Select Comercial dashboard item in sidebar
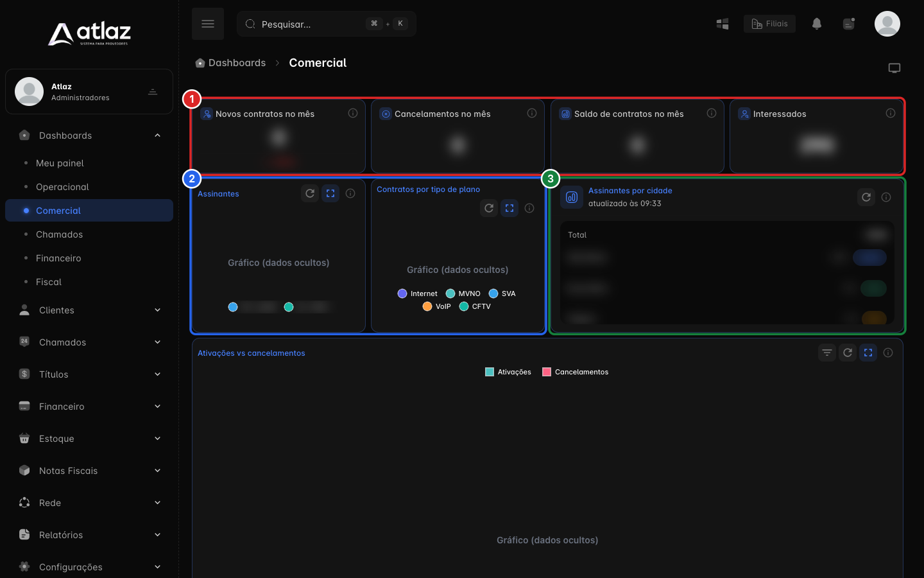 click(x=89, y=211)
